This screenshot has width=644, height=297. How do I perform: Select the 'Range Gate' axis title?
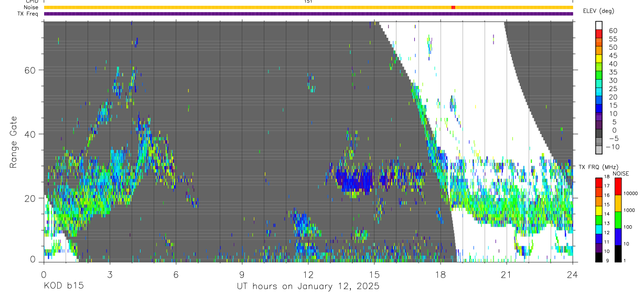[x=13, y=142]
